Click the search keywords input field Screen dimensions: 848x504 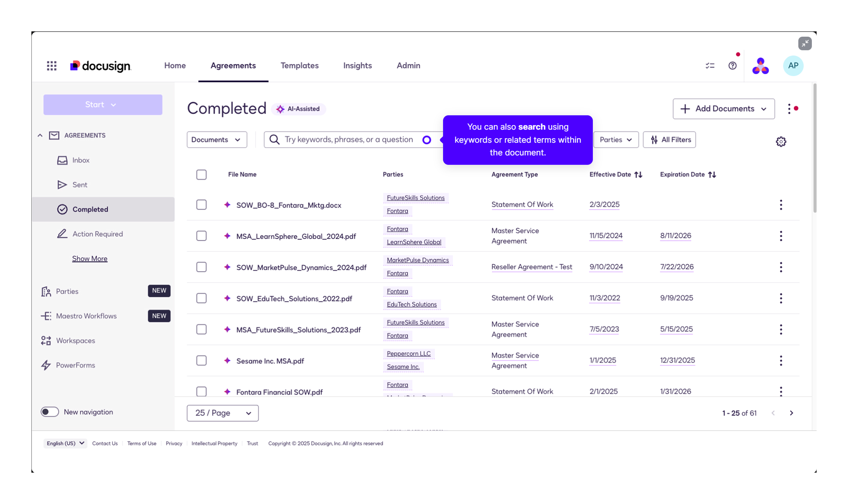(x=349, y=140)
